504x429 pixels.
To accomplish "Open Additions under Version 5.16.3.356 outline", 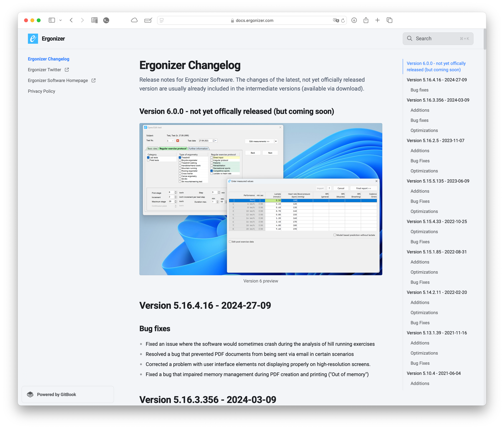I will (420, 110).
